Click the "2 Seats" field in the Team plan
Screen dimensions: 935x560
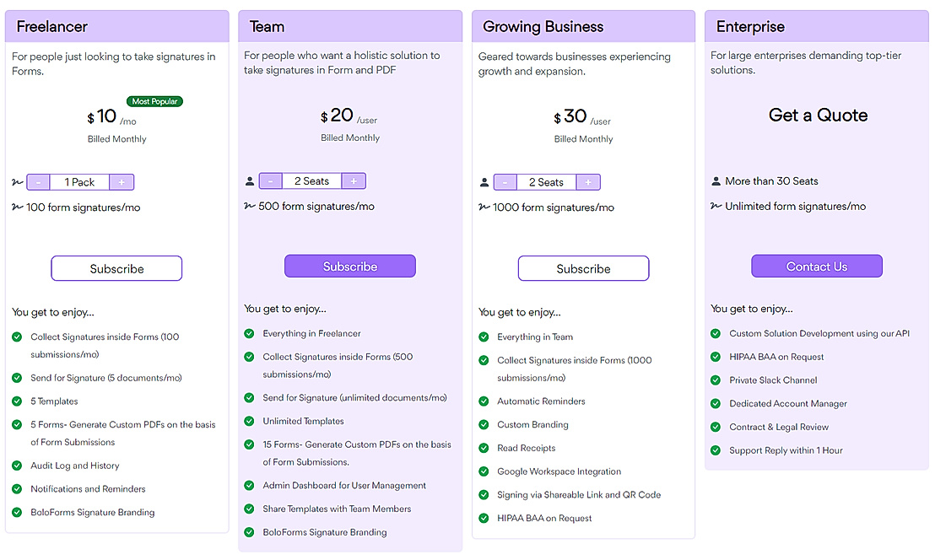pos(312,180)
